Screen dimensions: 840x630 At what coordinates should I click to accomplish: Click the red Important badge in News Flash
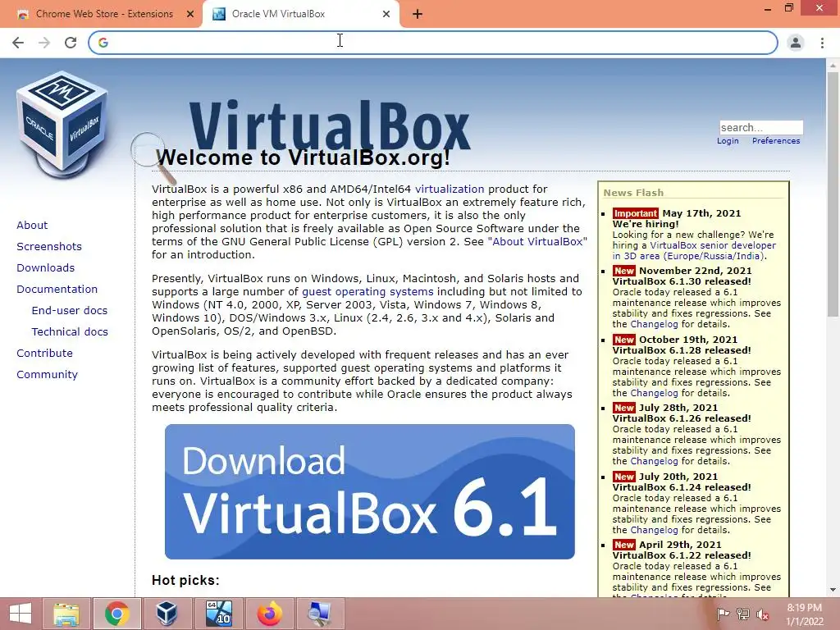coord(636,213)
